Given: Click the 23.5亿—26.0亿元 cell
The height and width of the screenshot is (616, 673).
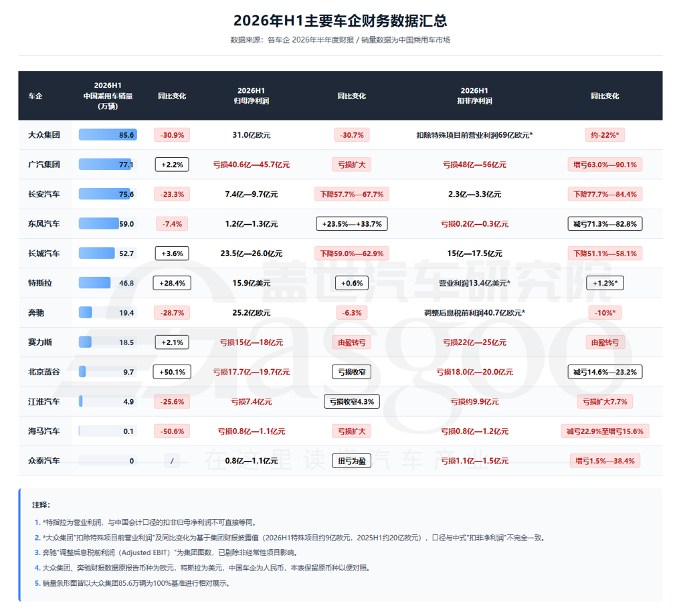Looking at the screenshot, I should click(251, 253).
